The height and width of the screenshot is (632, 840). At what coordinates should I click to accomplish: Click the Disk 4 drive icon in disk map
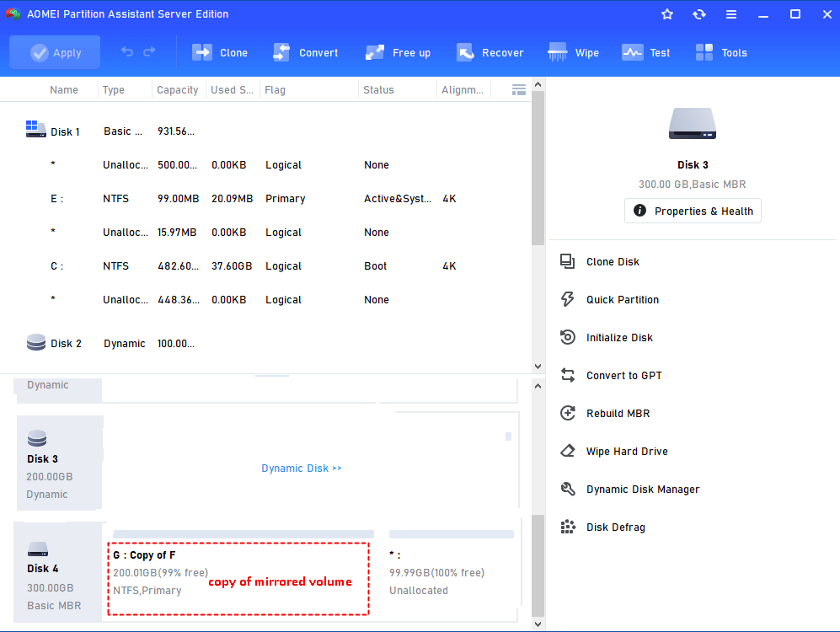[38, 549]
